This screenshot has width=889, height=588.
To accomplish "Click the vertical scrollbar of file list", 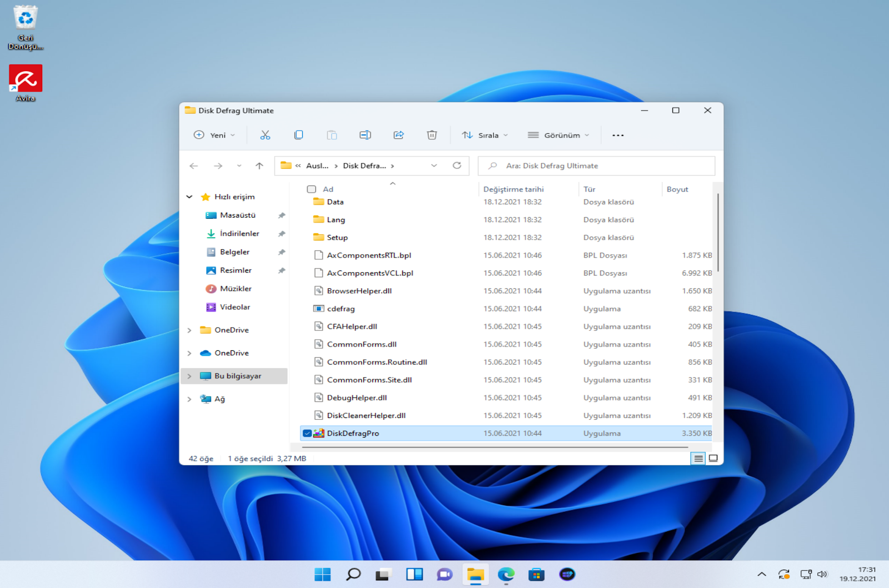I will pos(718,233).
